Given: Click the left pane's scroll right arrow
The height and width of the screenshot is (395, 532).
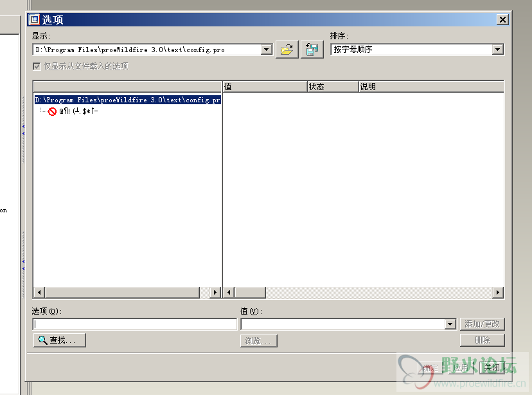Looking at the screenshot, I should point(215,293).
